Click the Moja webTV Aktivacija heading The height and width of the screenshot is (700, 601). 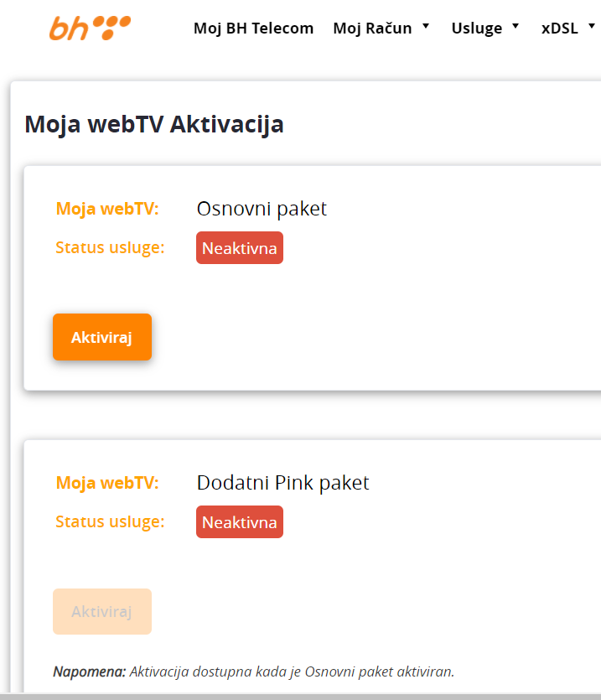(x=154, y=125)
